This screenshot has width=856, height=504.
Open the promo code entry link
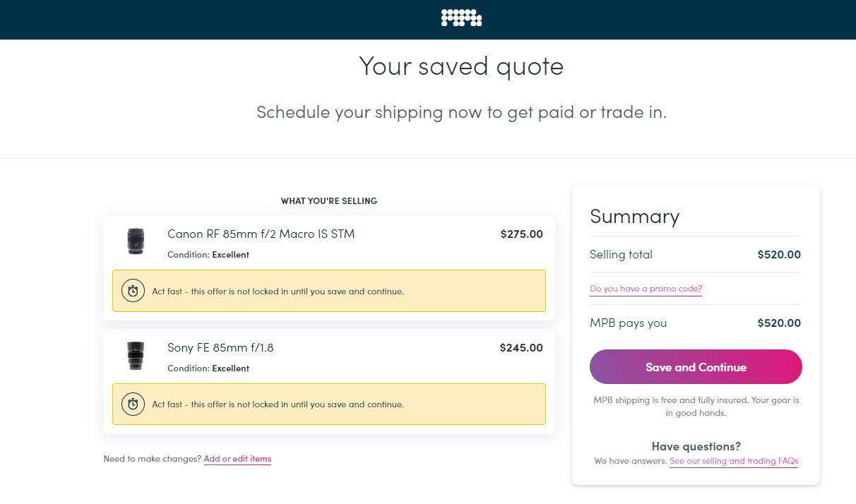point(646,289)
